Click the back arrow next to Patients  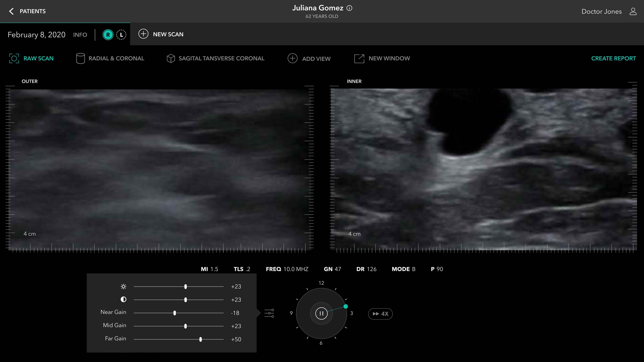pos(11,11)
